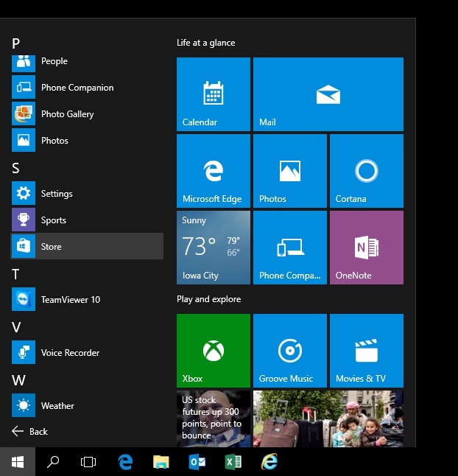The height and width of the screenshot is (476, 458).
Task: Launch the Weather app from list
Action: [x=87, y=405]
